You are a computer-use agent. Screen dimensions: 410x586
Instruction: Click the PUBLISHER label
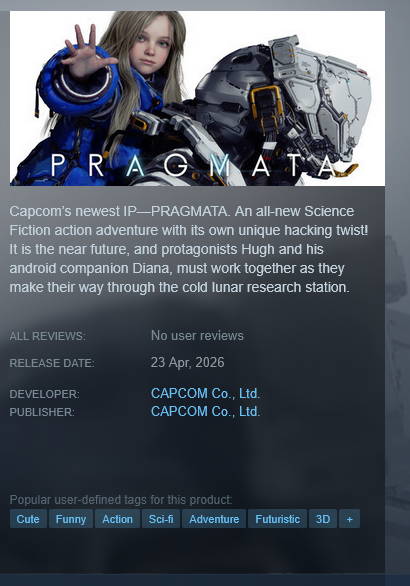tap(42, 412)
